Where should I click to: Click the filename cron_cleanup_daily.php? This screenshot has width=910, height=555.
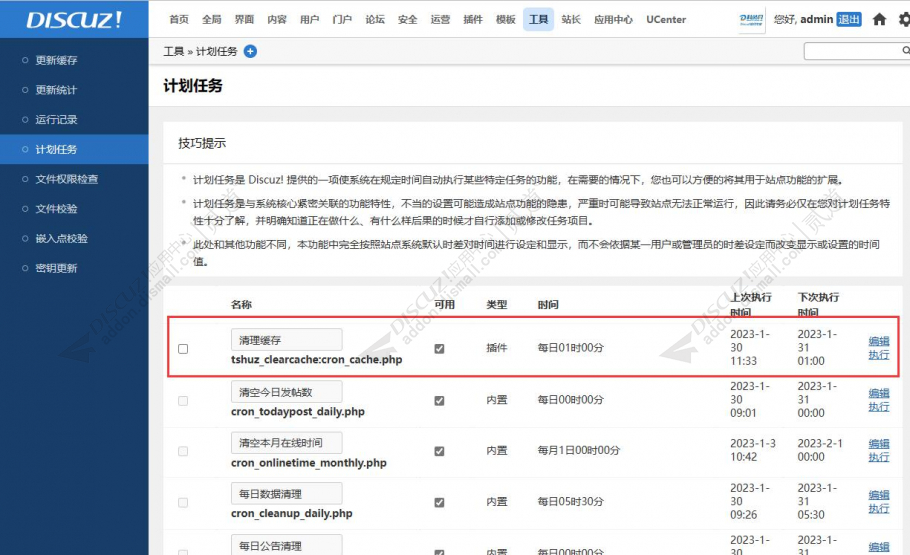(x=291, y=513)
